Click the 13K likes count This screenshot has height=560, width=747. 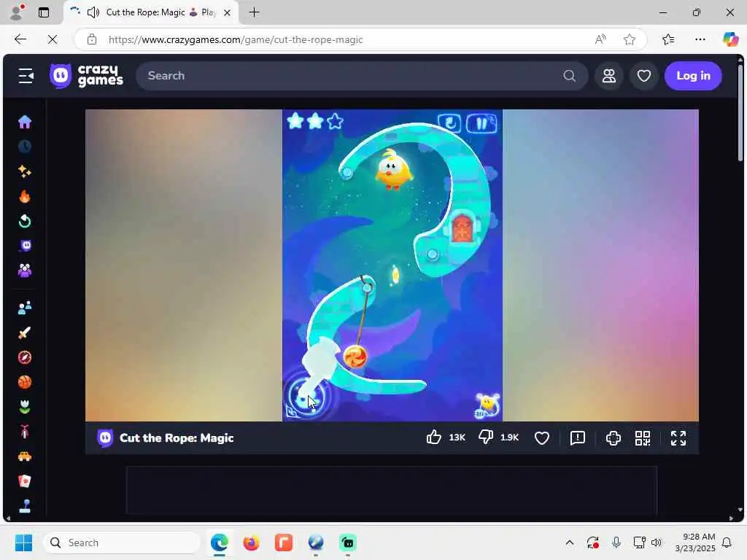(457, 437)
